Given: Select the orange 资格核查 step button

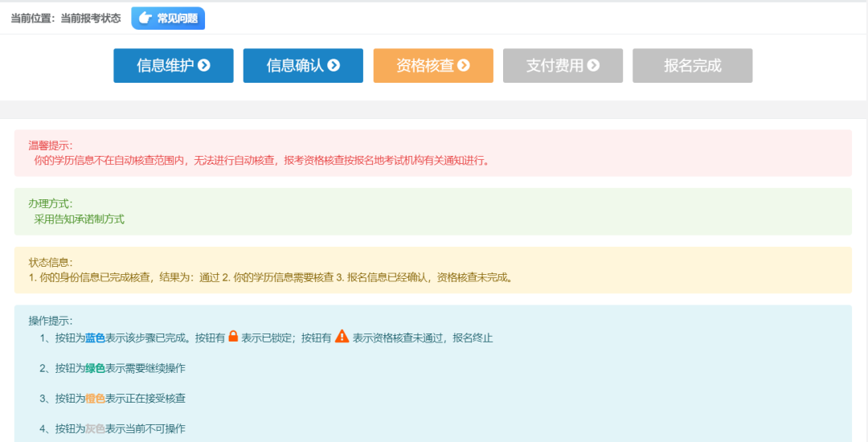Looking at the screenshot, I should 433,65.
